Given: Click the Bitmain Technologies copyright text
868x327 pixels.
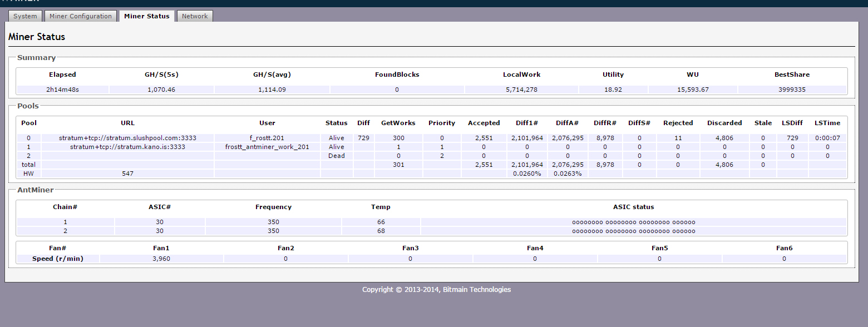Looking at the screenshot, I should pyautogui.click(x=436, y=289).
